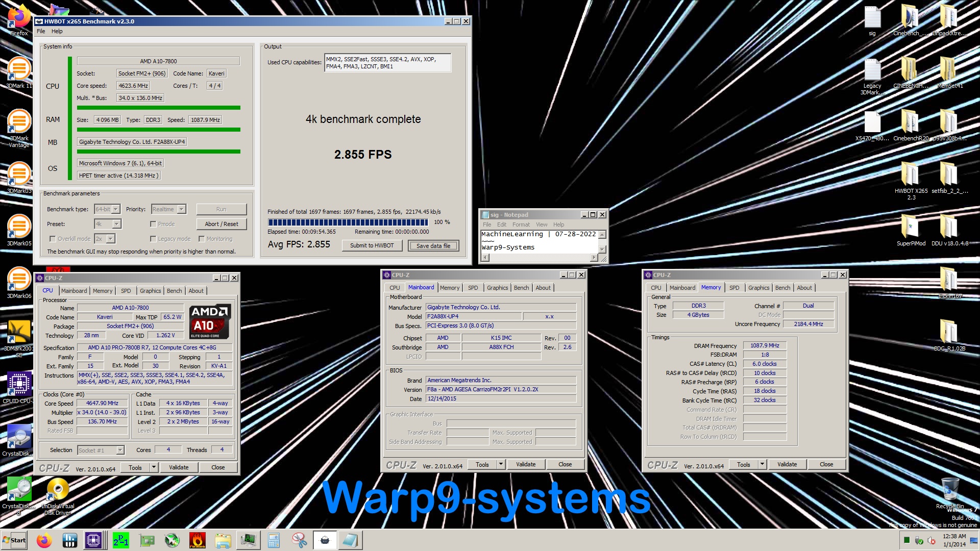
Task: Open the CPUID CPU-Z desktop shortcut
Action: [x=19, y=388]
